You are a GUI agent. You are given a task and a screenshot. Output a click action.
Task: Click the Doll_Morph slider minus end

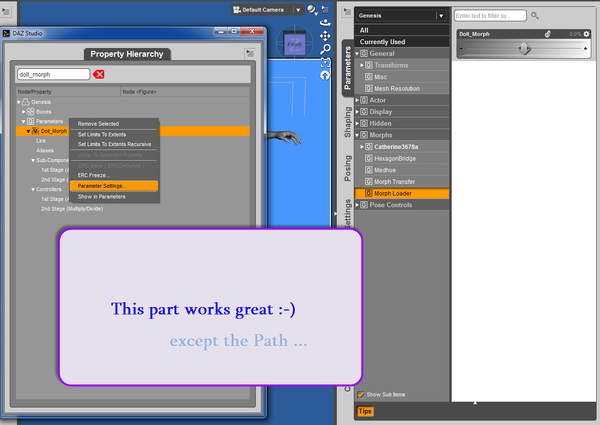click(461, 49)
